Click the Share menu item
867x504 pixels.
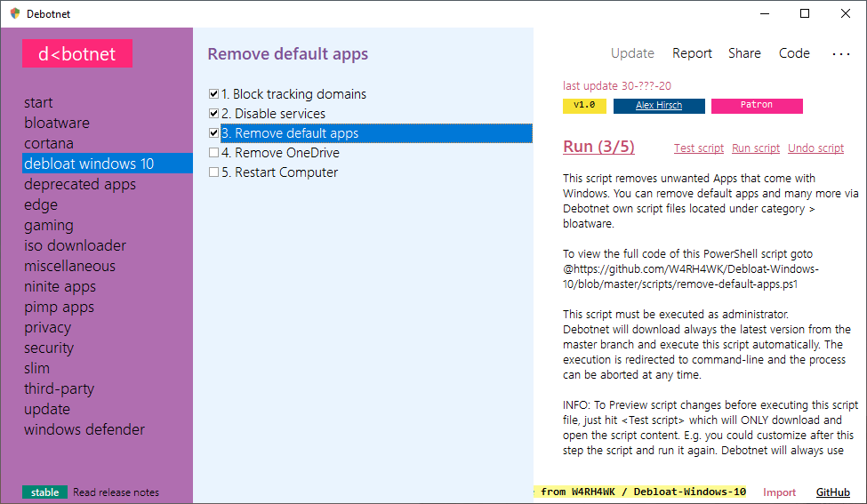pyautogui.click(x=744, y=53)
